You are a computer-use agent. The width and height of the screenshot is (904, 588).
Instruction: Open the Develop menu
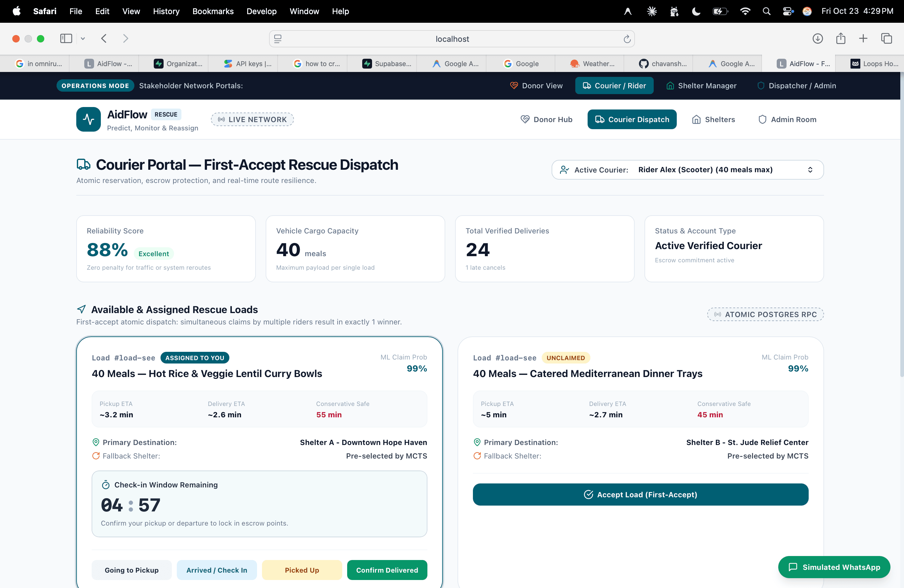(261, 11)
